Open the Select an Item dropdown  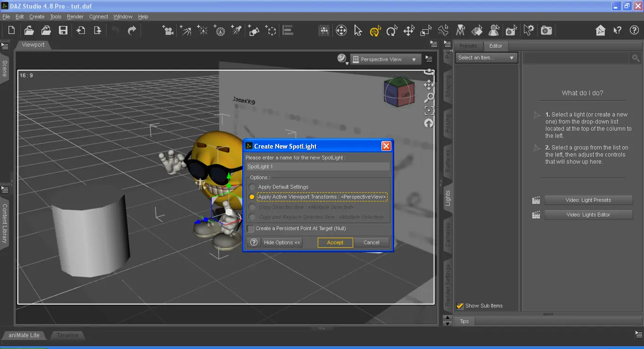(x=486, y=58)
